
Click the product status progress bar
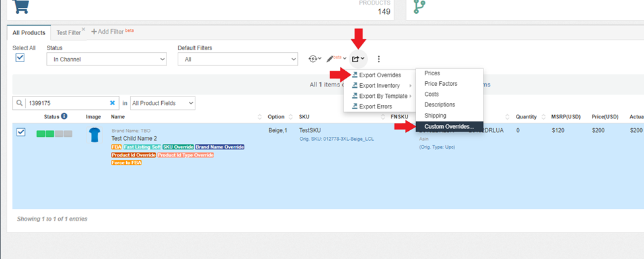[x=54, y=133]
